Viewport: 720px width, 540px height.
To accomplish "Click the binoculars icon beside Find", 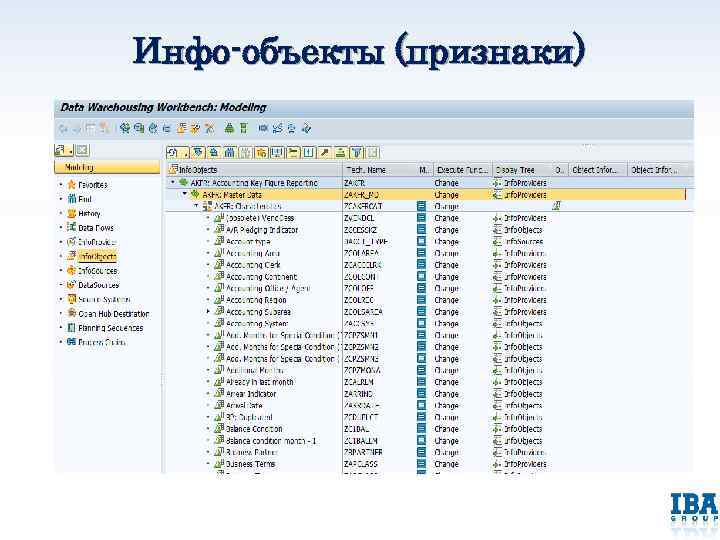I will click(x=72, y=199).
